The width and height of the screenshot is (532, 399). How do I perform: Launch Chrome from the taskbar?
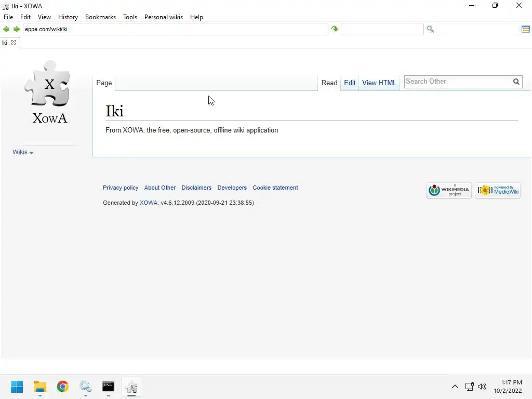click(62, 387)
